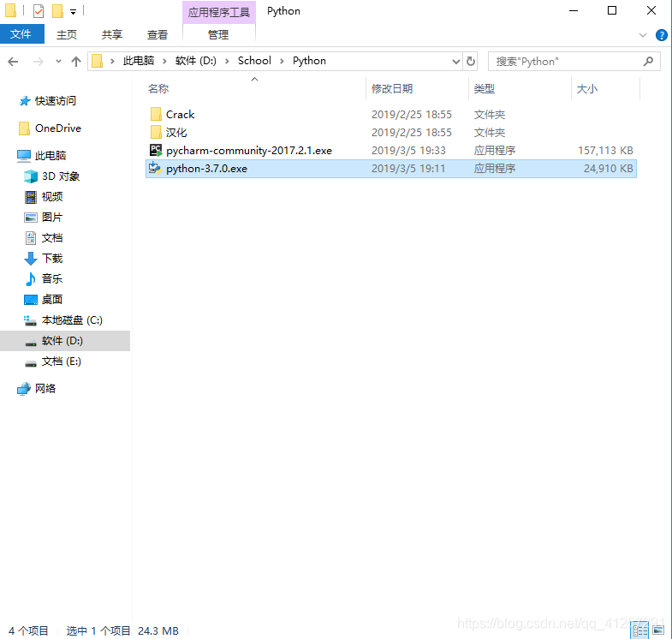Click the PyCharm installer icon

(x=156, y=150)
